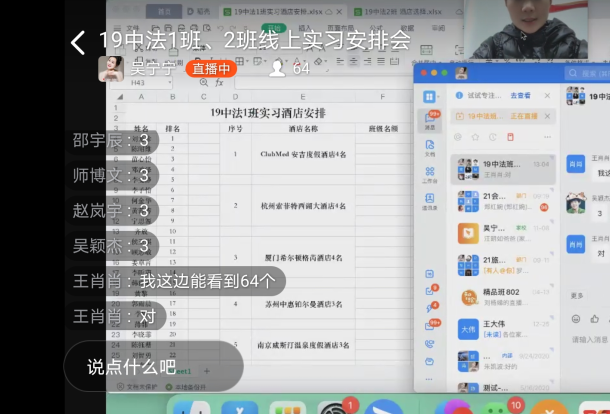
Task: Open DingTalk 通讯录 in sidebar
Action: coord(429,202)
